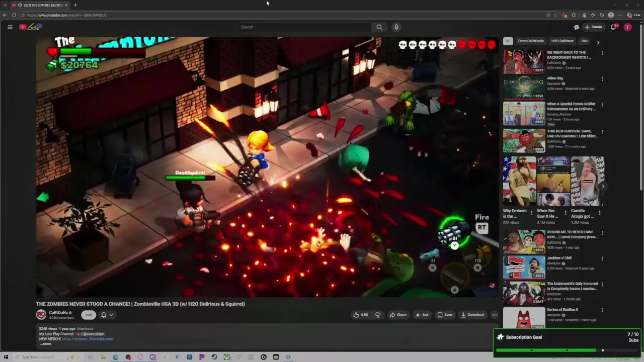Open the 'elden ring' video thumbnail
This screenshot has height=362, width=644.
click(524, 87)
